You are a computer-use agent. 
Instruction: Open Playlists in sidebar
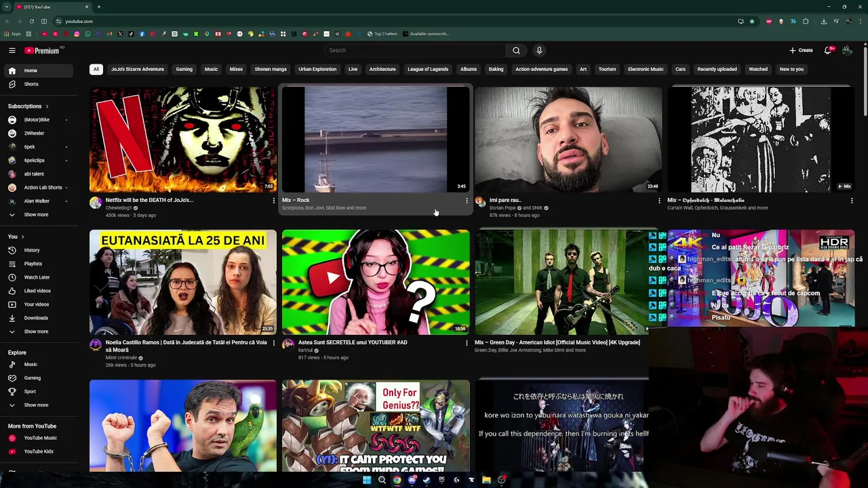coord(38,264)
